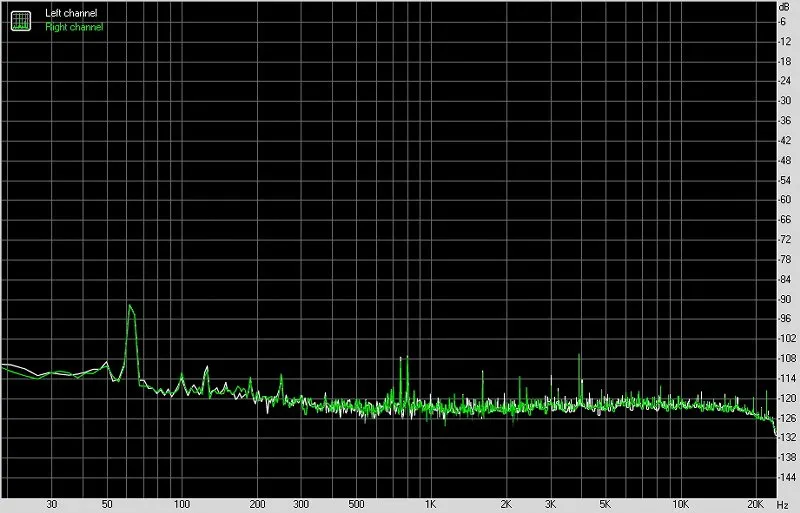Image resolution: width=800 pixels, height=513 pixels.
Task: Click the '-132' dB axis value
Action: coord(787,438)
